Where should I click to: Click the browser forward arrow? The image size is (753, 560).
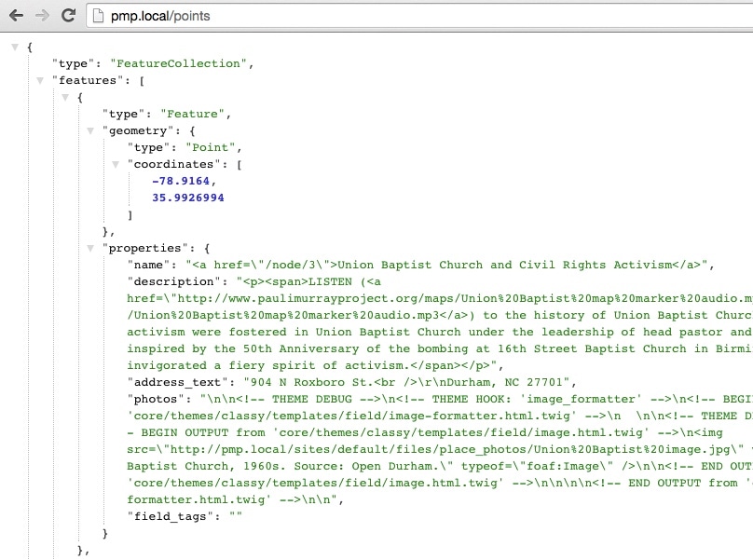pyautogui.click(x=42, y=16)
